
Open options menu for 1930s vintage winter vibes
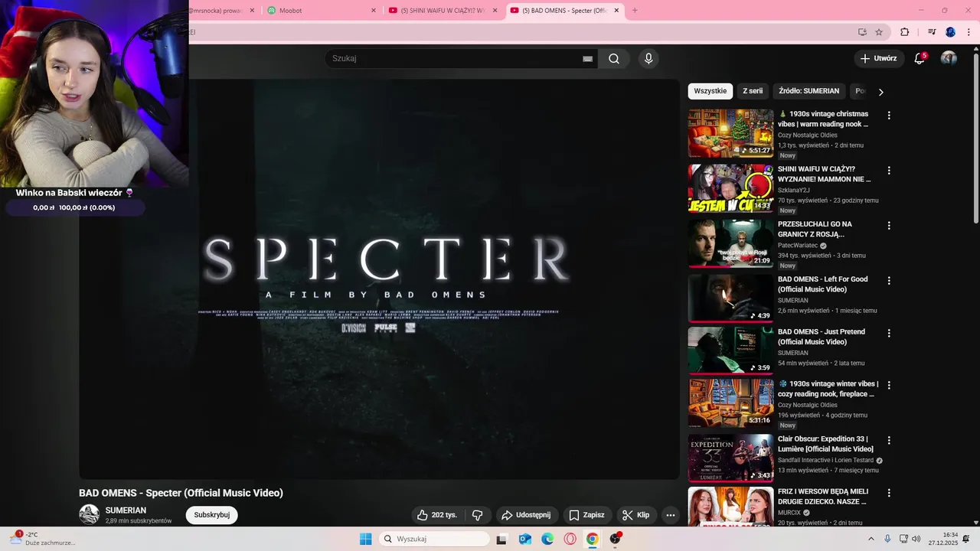889,386
